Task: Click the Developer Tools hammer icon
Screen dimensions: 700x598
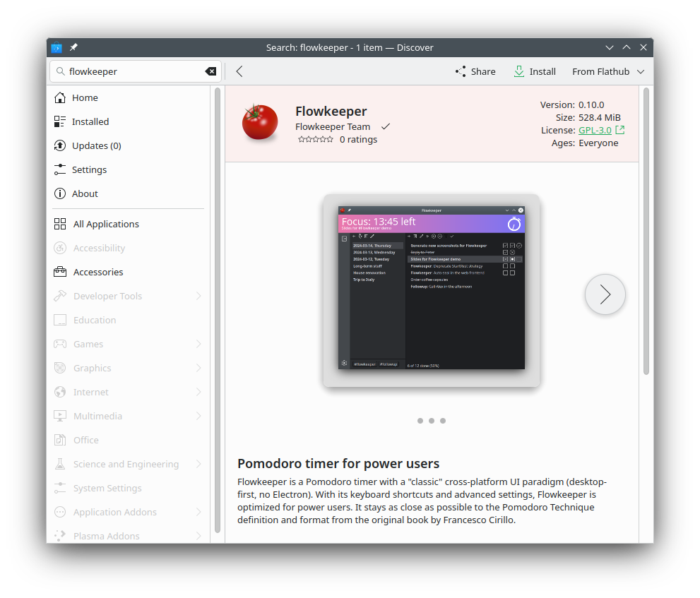Action: pyautogui.click(x=60, y=297)
